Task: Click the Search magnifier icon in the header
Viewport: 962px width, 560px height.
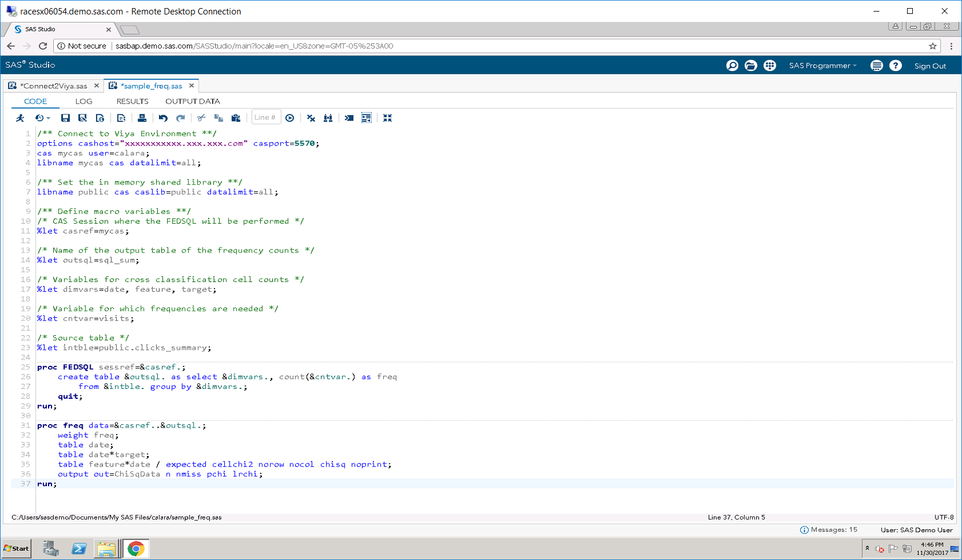Action: point(732,66)
